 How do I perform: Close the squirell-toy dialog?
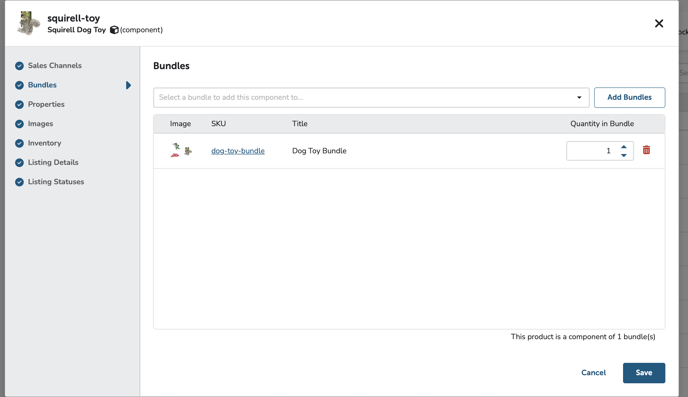(659, 23)
